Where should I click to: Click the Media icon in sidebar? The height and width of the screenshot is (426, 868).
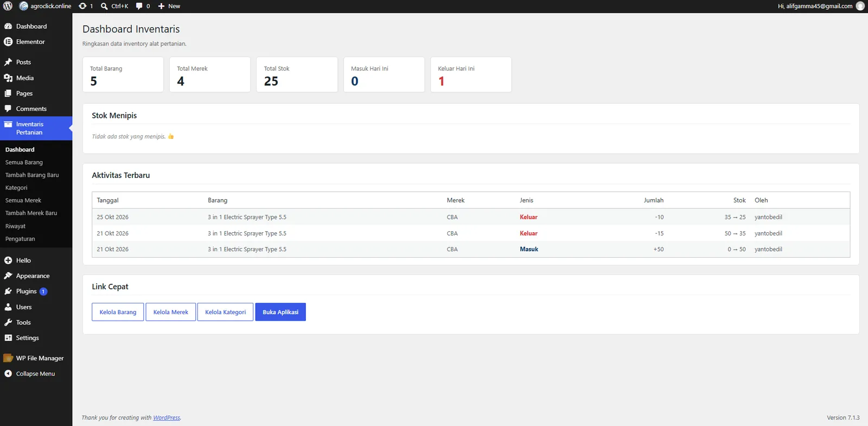(8, 78)
